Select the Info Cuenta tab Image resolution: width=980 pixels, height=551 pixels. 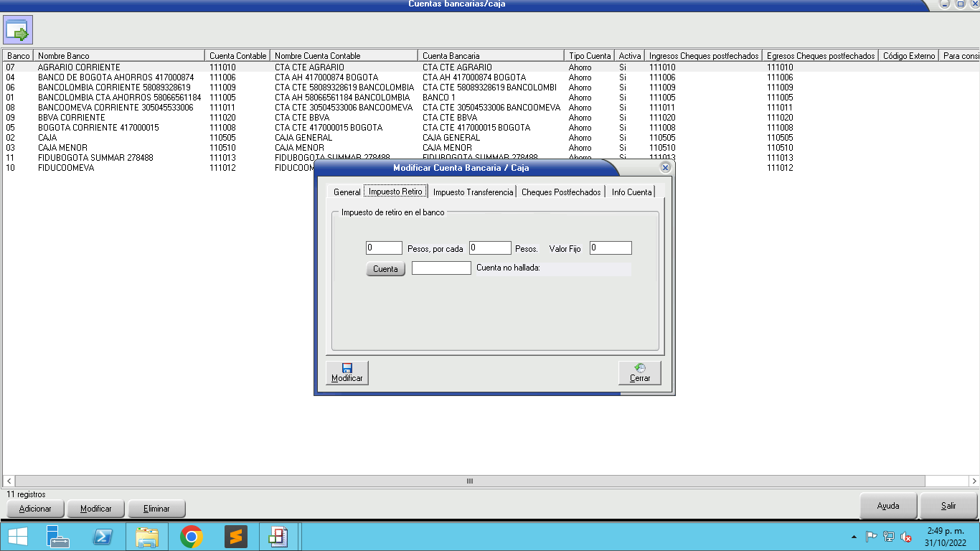tap(631, 192)
